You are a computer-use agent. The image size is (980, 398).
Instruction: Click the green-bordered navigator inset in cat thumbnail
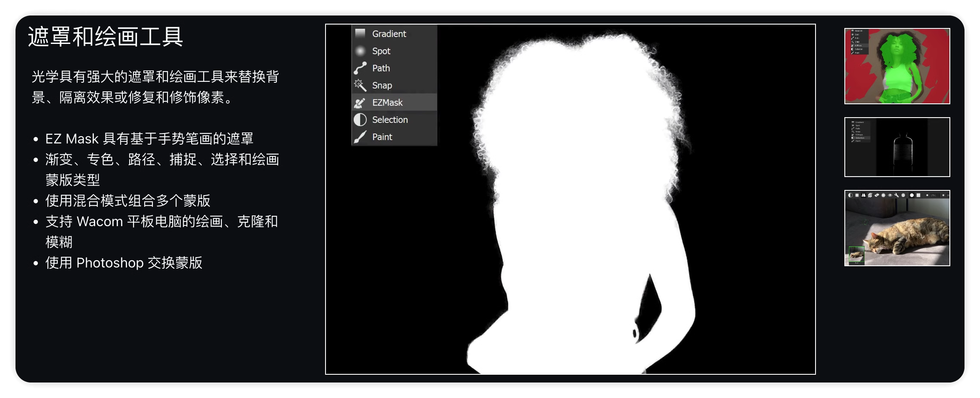tap(856, 255)
